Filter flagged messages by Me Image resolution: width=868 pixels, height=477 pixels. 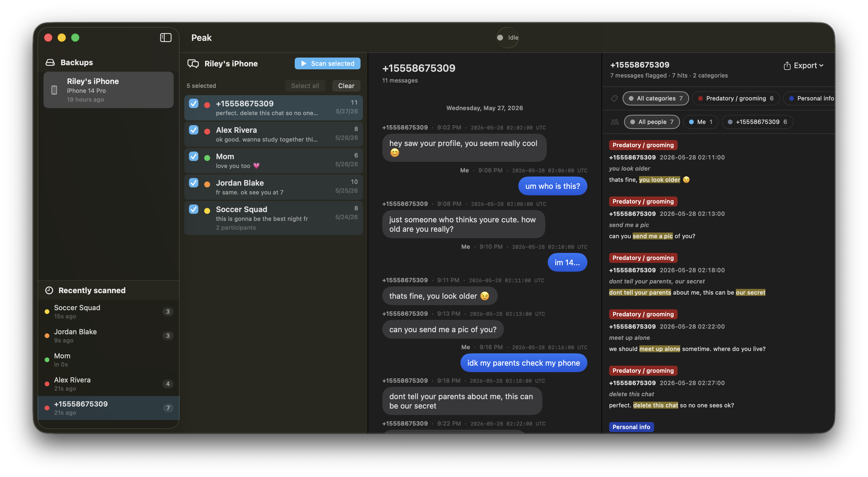click(x=700, y=122)
